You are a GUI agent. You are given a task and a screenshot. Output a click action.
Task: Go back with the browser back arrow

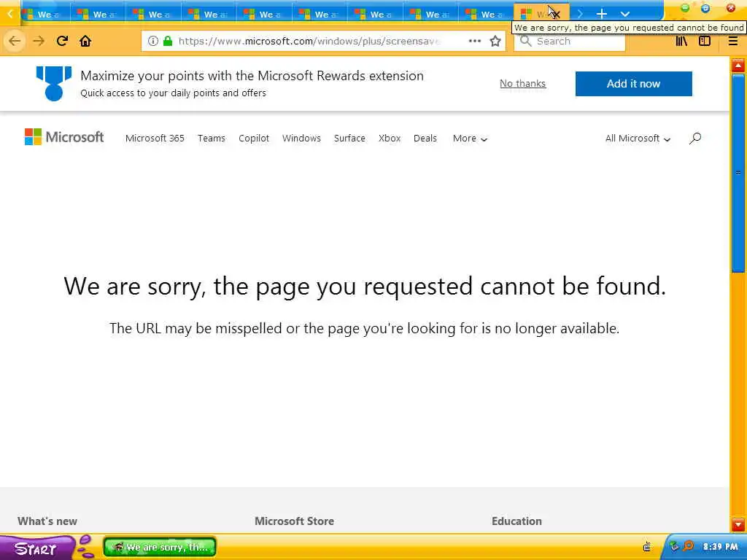point(15,41)
